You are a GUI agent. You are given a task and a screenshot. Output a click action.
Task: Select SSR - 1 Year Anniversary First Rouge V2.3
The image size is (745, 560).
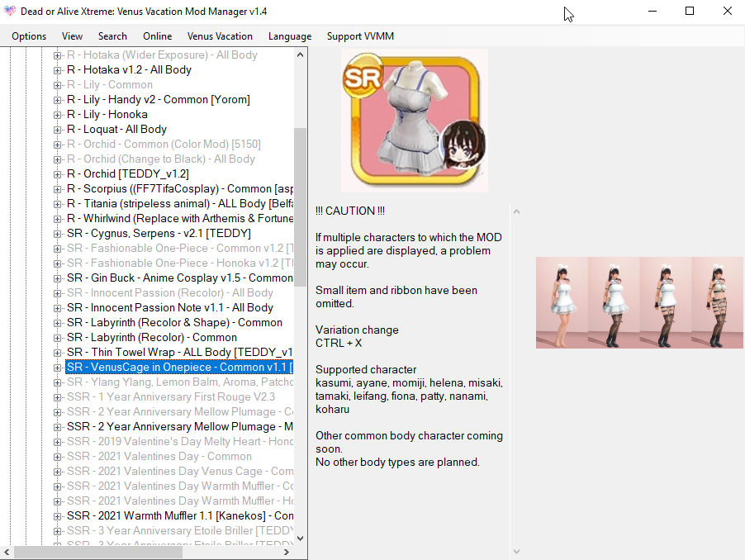(171, 396)
